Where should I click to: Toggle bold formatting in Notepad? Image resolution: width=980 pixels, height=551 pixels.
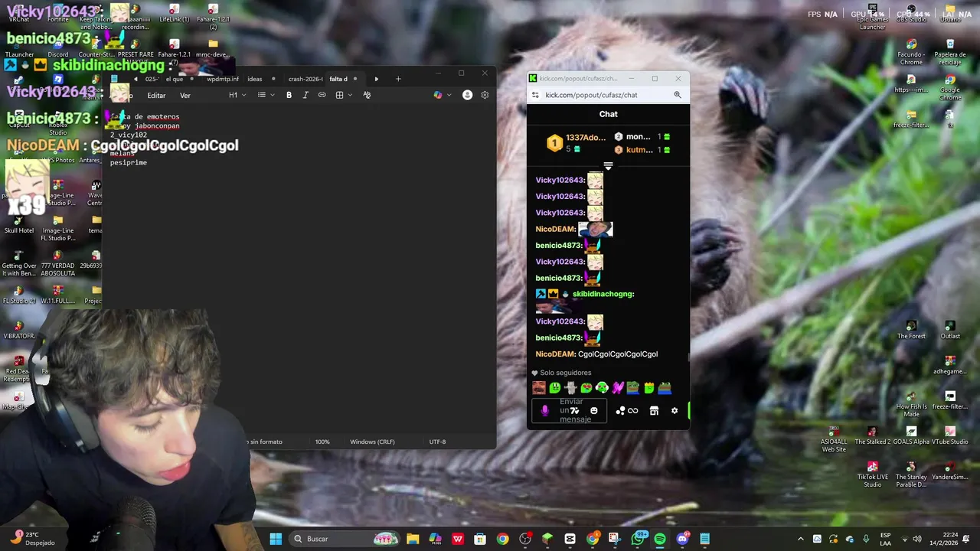click(289, 95)
